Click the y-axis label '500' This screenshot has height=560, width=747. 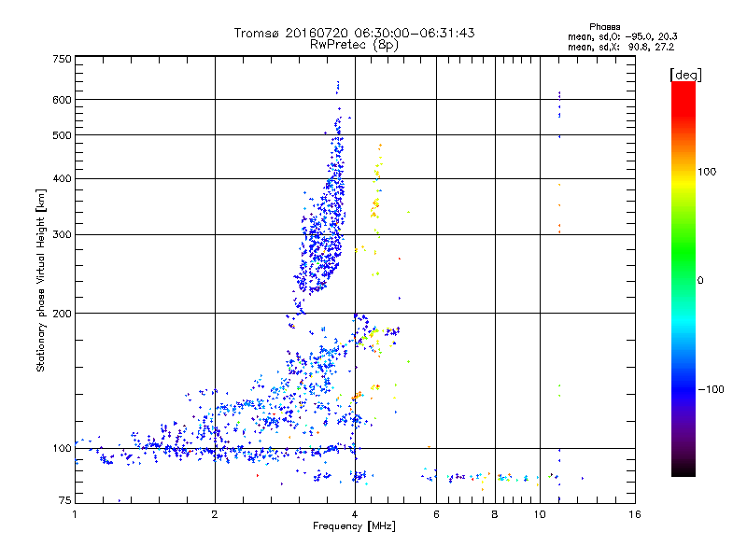click(x=62, y=135)
